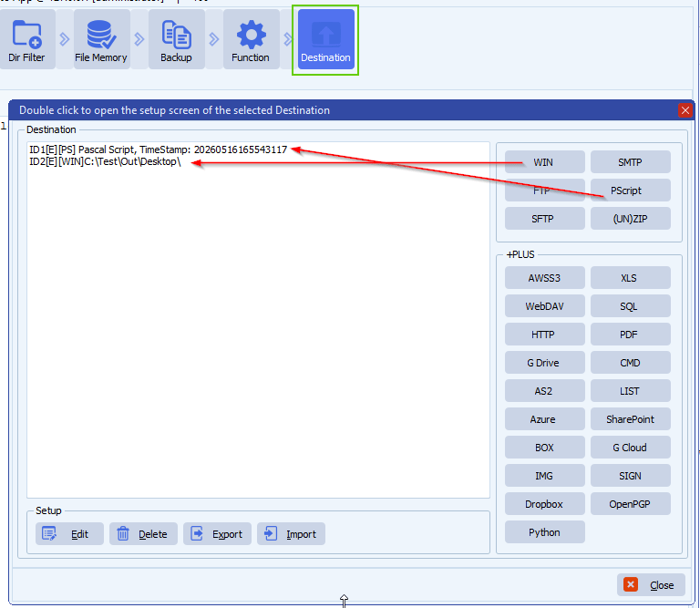Add a SharePoint destination
Screen dimensions: 700x608
point(631,419)
